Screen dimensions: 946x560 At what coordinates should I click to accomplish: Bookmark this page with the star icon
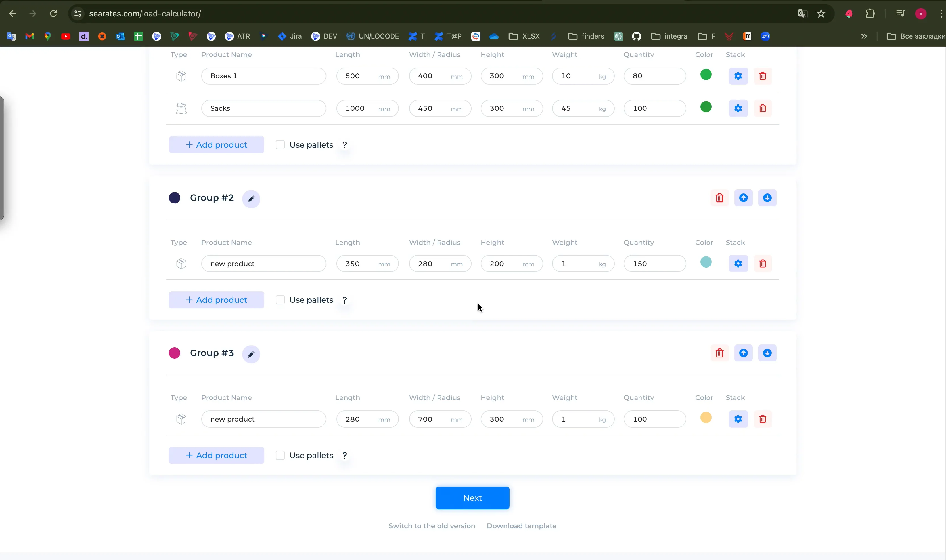coord(821,14)
